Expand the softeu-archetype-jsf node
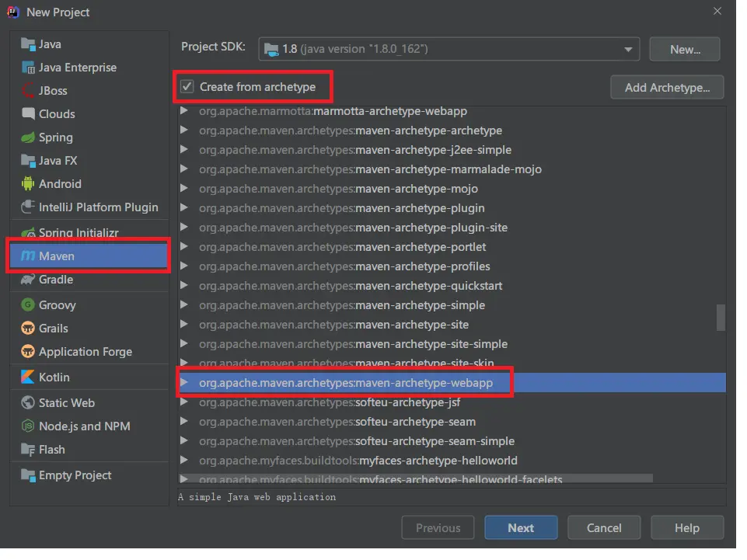The height and width of the screenshot is (560, 747). tap(184, 403)
